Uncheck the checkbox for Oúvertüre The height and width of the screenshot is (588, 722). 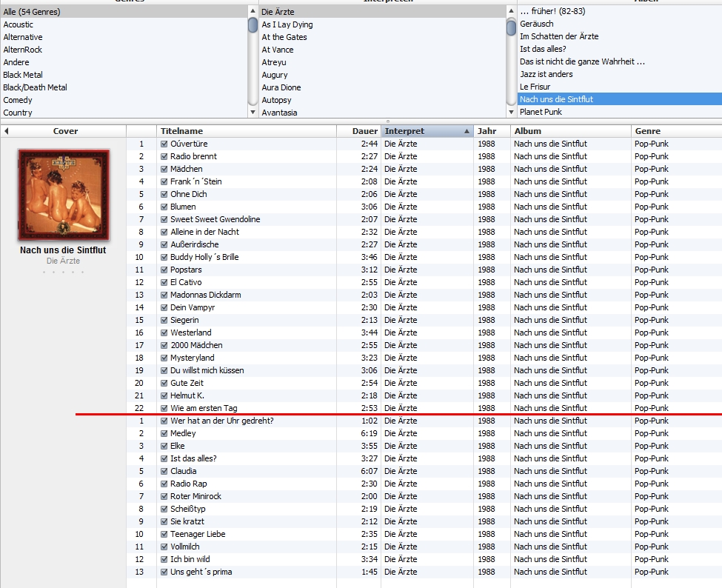[x=164, y=144]
